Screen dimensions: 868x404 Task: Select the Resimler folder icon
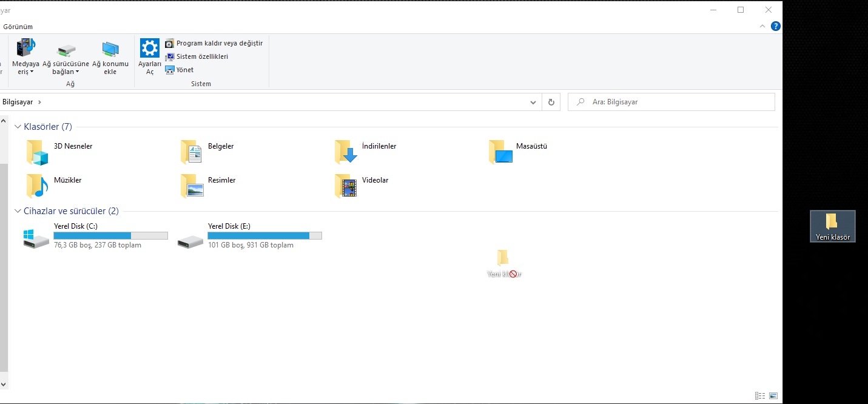191,186
